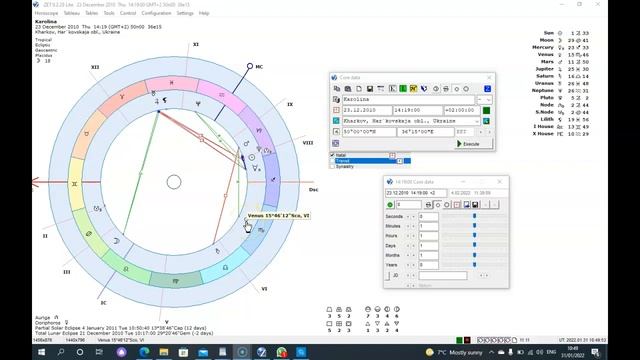640x360 pixels.
Task: Click the black floppy icon in time-step window
Action: pos(475,205)
